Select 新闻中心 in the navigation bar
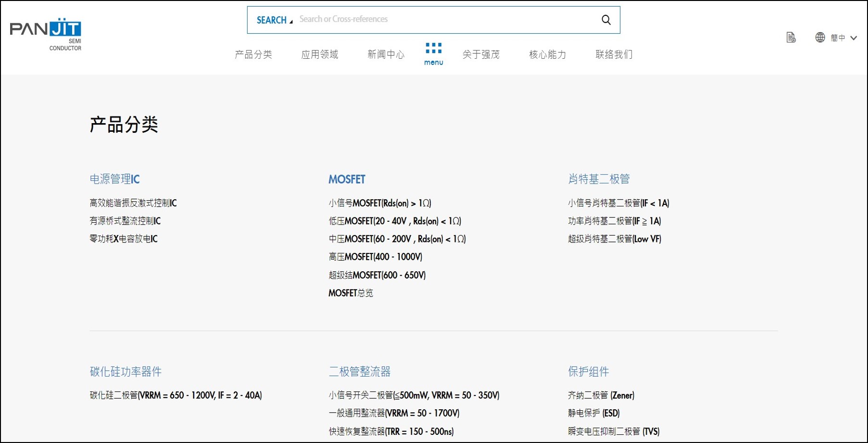 point(386,54)
